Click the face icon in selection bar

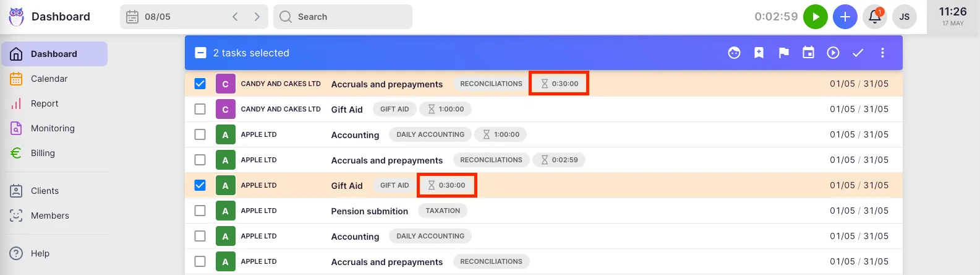coord(734,53)
